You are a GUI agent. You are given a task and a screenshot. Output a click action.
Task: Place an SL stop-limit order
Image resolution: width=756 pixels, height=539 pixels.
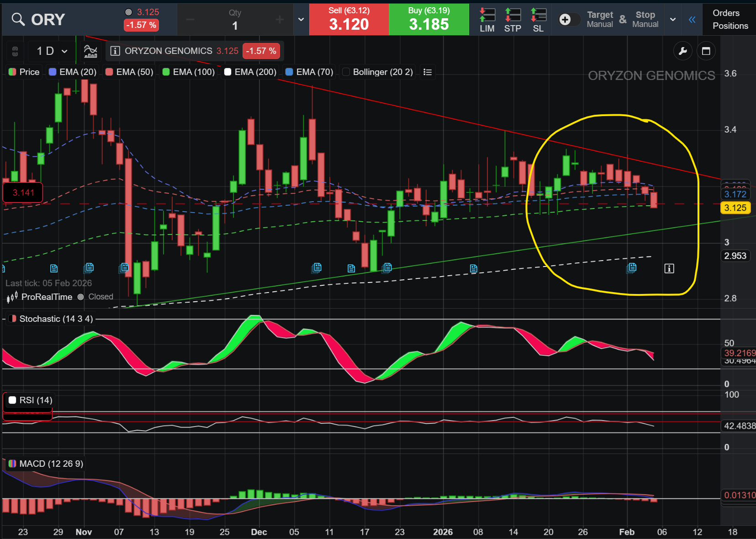point(538,20)
